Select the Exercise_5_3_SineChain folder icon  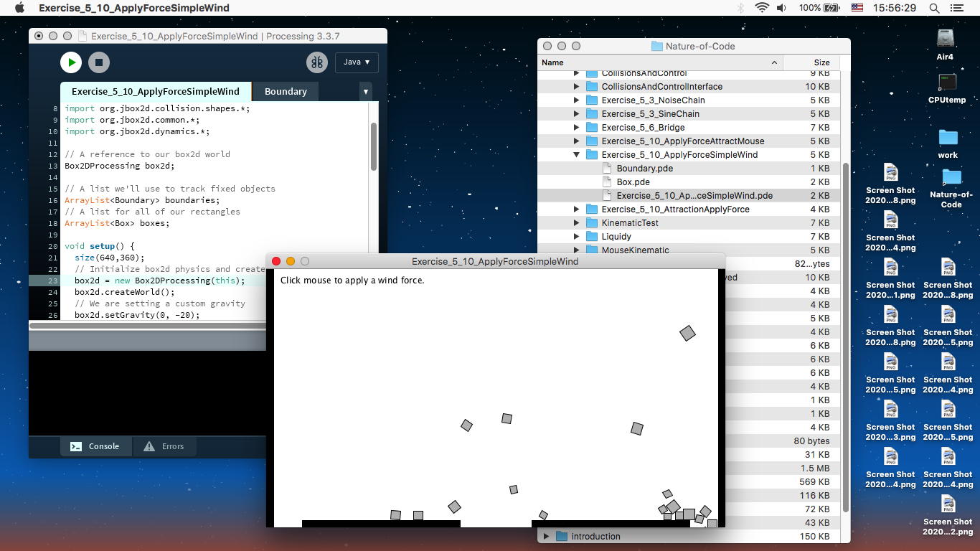click(x=592, y=114)
